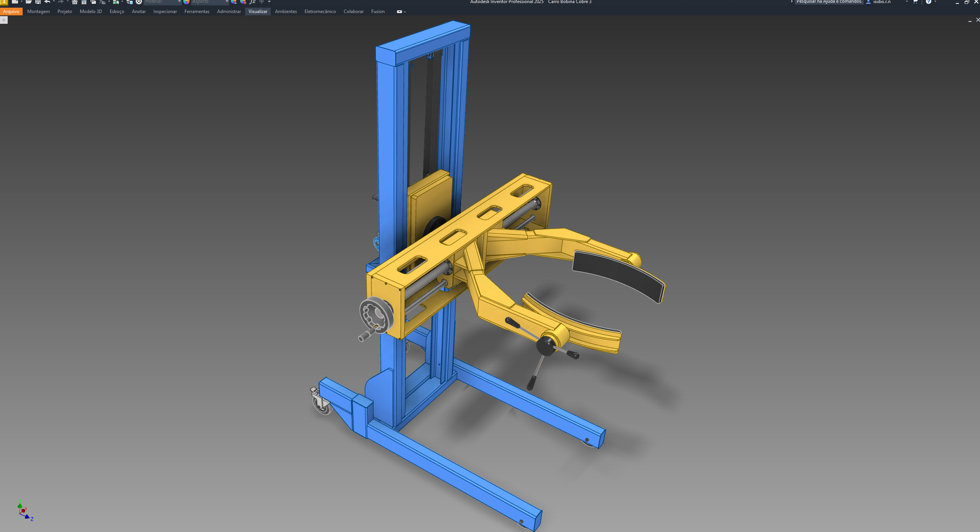The width and height of the screenshot is (980, 532).
Task: Open the Administrar tab
Action: (229, 12)
